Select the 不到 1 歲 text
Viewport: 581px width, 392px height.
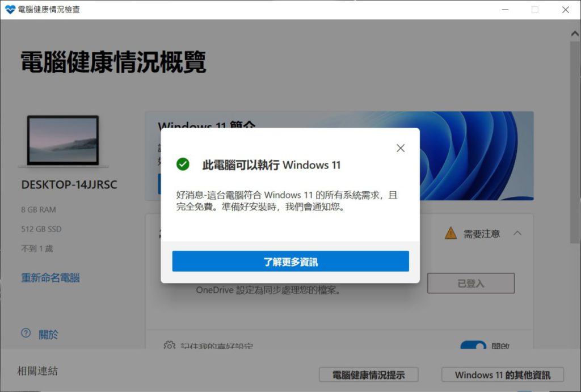37,248
